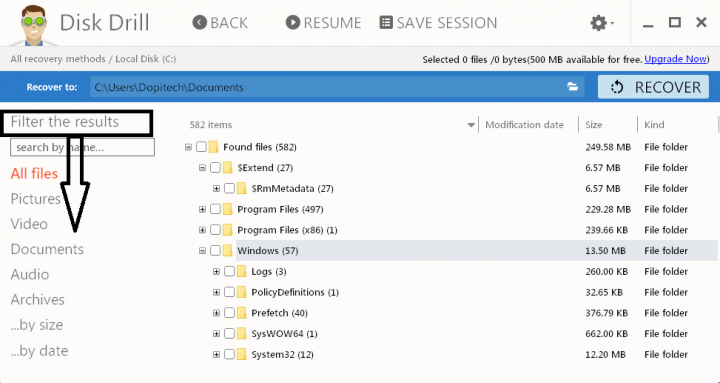Resume scanning with the RESUME button

pyautogui.click(x=323, y=23)
